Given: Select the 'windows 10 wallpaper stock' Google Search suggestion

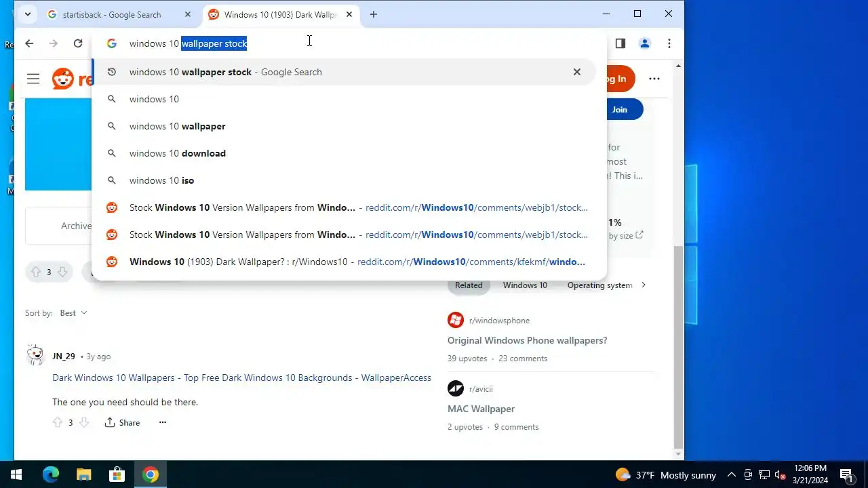Looking at the screenshot, I should (x=344, y=72).
